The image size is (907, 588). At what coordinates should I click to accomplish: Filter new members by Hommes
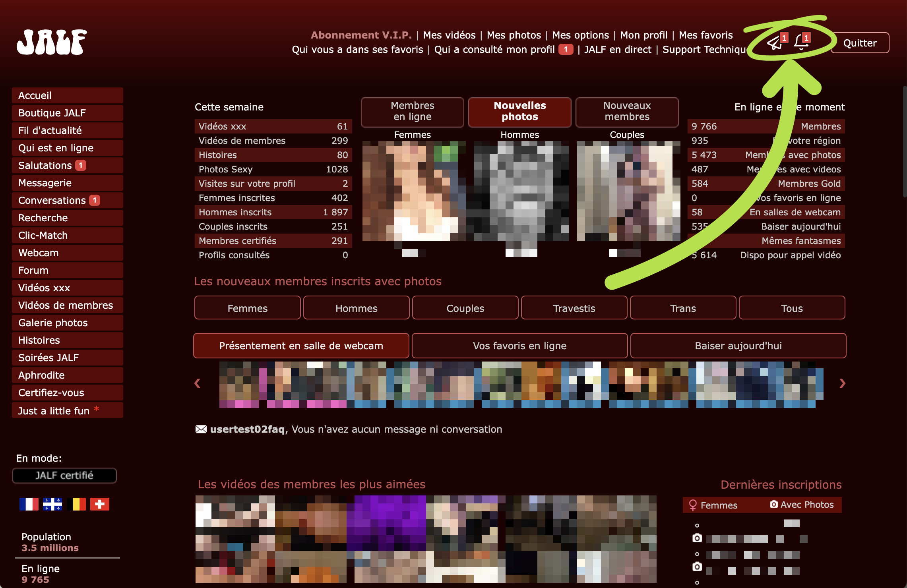pos(356,308)
